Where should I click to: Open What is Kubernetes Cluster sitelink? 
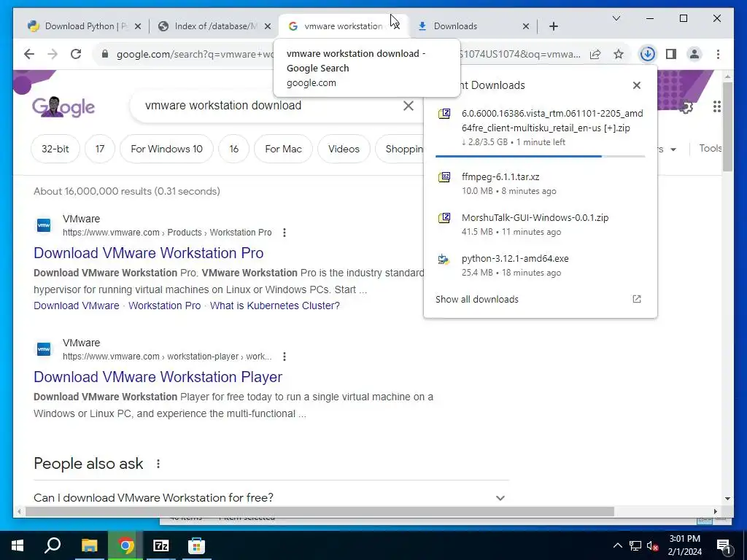pos(275,306)
